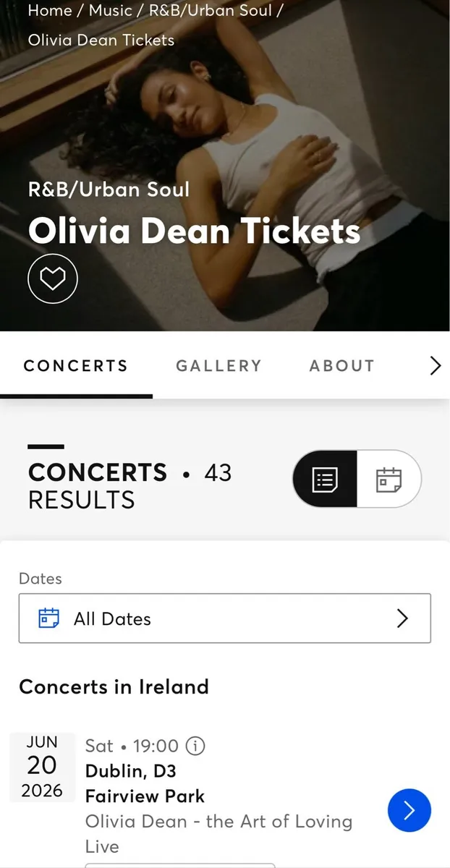The width and height of the screenshot is (450, 868).
Task: Click the chevron inside the All Dates selector
Action: click(x=403, y=618)
